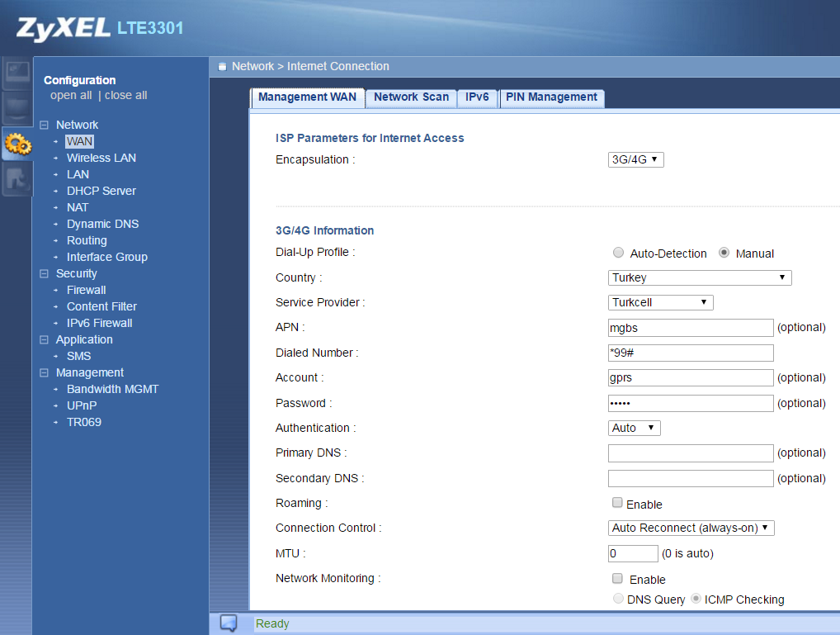The height and width of the screenshot is (635, 840).
Task: Open the Country dropdown showing Turkey
Action: pyautogui.click(x=700, y=277)
